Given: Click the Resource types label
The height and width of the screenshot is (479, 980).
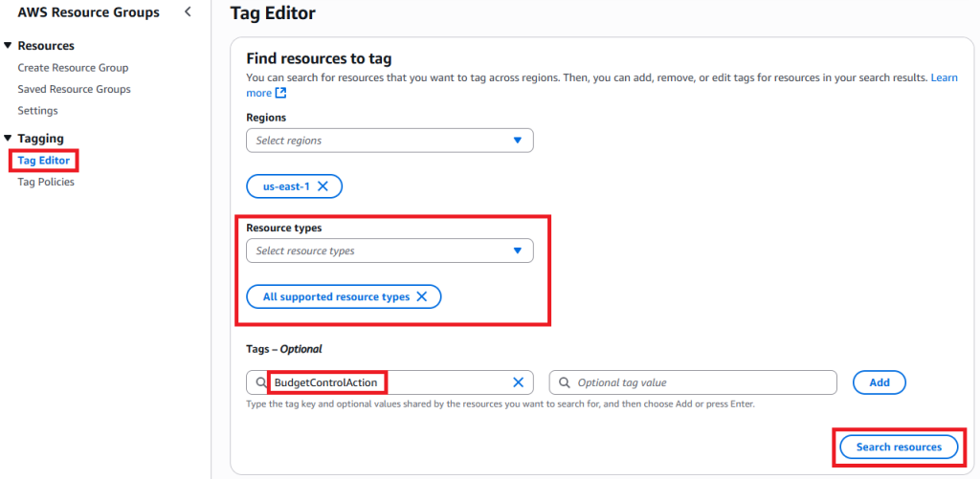Looking at the screenshot, I should click(284, 228).
